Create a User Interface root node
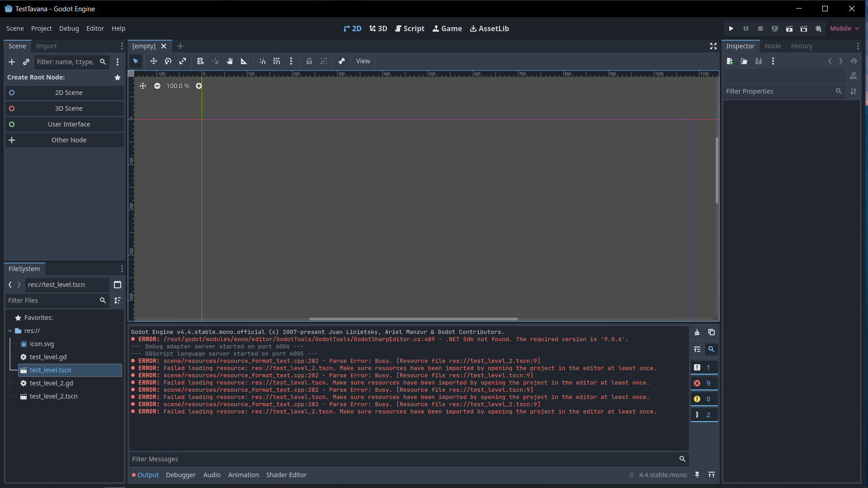This screenshot has width=868, height=488. (x=64, y=124)
